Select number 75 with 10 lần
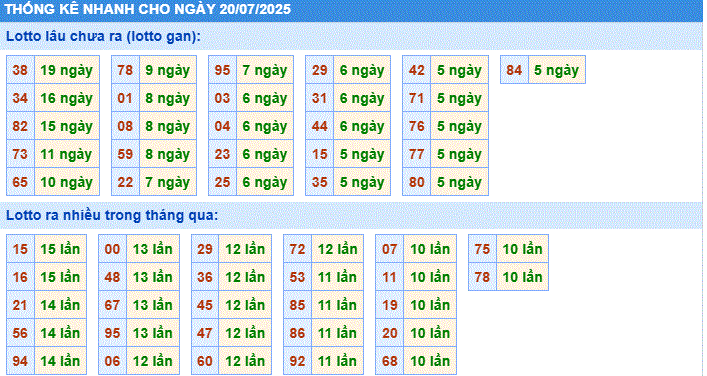707x376 pixels. (x=482, y=249)
